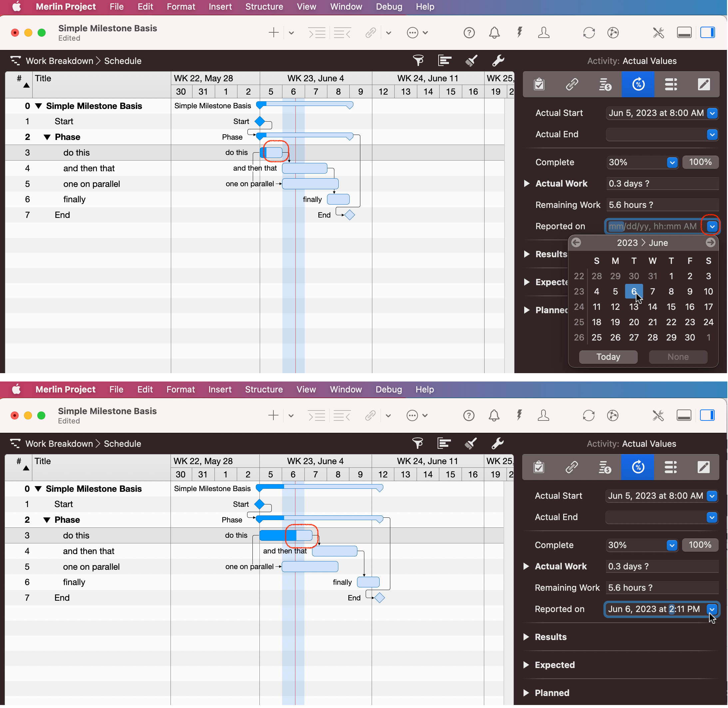
Task: Pick June 14 in the calendar popup
Action: pyautogui.click(x=653, y=307)
